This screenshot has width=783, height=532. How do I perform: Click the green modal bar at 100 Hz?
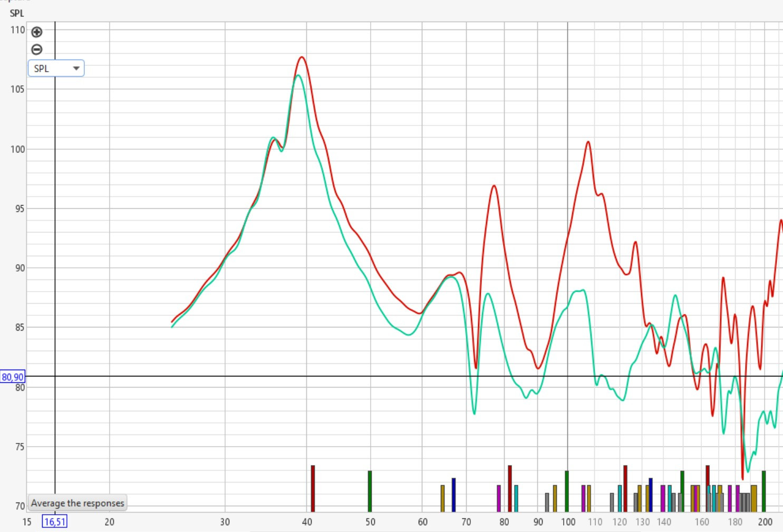[567, 491]
